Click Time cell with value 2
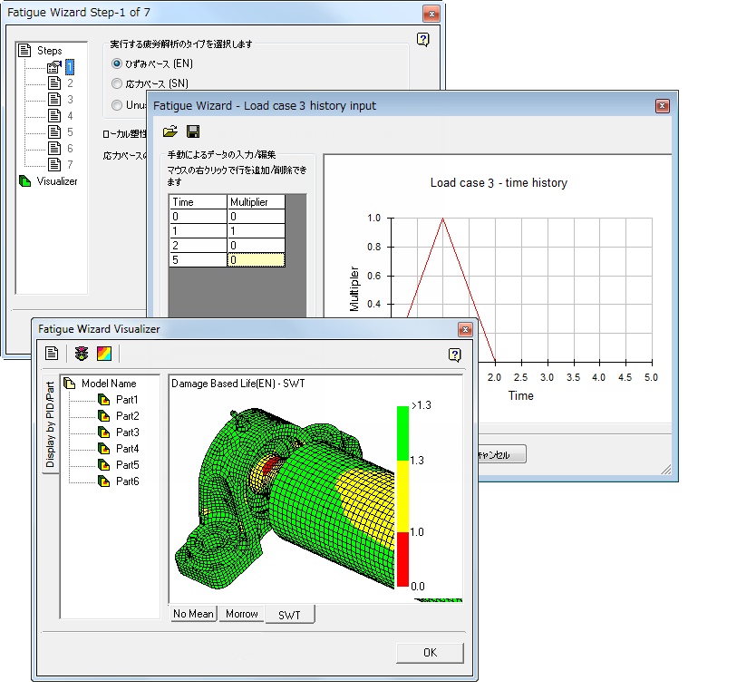This screenshot has width=756, height=700. 199,245
